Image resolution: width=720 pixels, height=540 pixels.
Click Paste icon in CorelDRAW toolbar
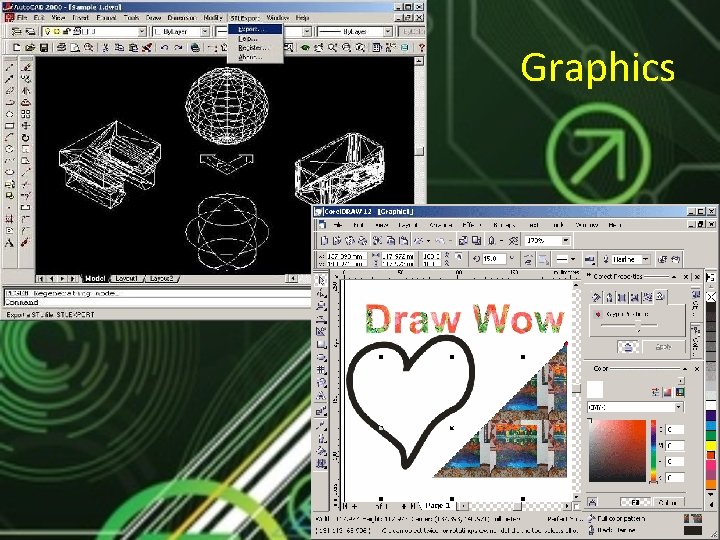403,240
